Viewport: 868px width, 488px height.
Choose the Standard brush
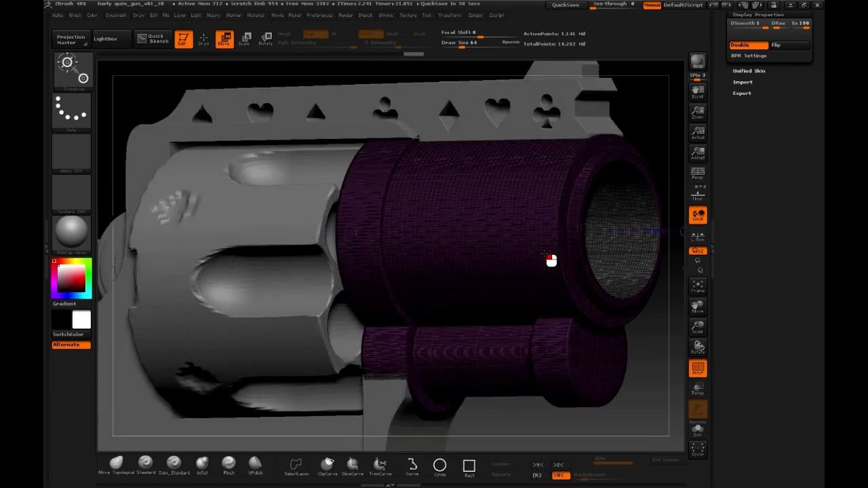coord(146,466)
